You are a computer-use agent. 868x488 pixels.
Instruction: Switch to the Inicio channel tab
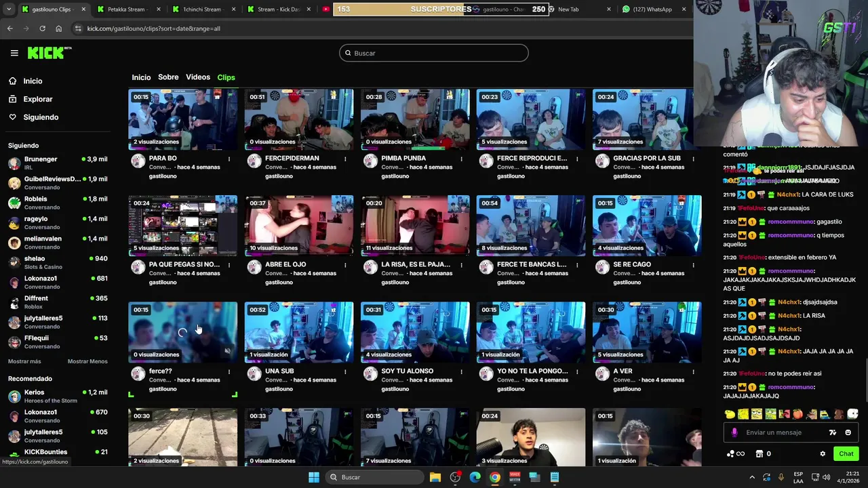[141, 77]
